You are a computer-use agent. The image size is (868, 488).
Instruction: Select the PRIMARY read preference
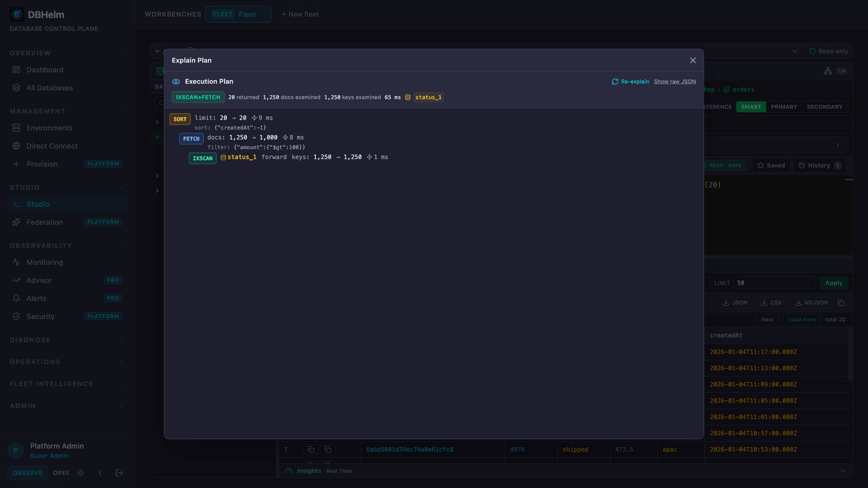click(x=784, y=107)
